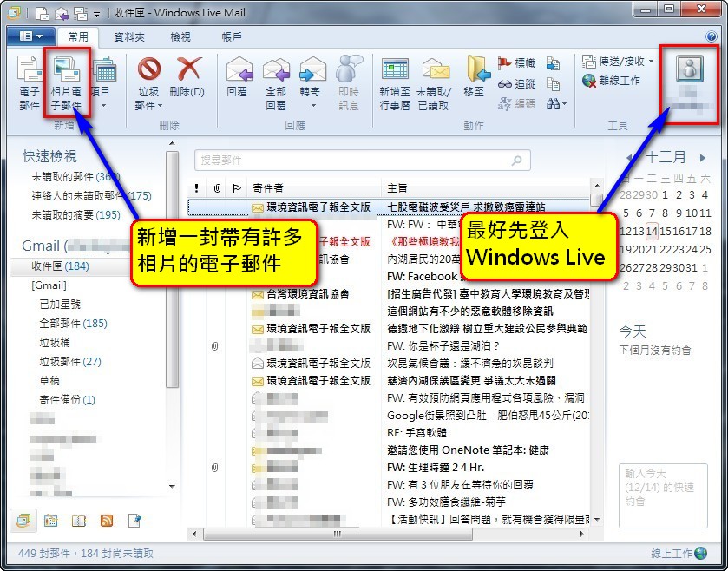Open email 慈濟內湖保護區變更
This screenshot has width=728, height=571.
[471, 381]
